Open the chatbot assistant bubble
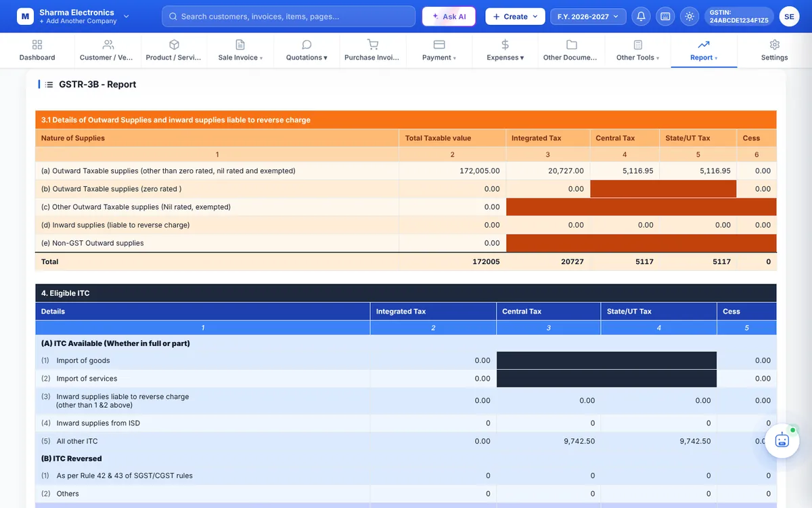 (x=782, y=440)
